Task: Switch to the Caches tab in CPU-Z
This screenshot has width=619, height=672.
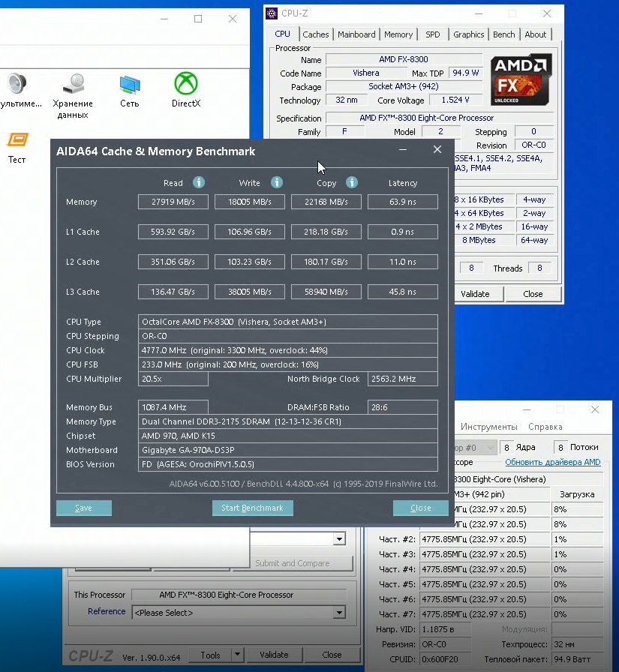Action: tap(315, 34)
